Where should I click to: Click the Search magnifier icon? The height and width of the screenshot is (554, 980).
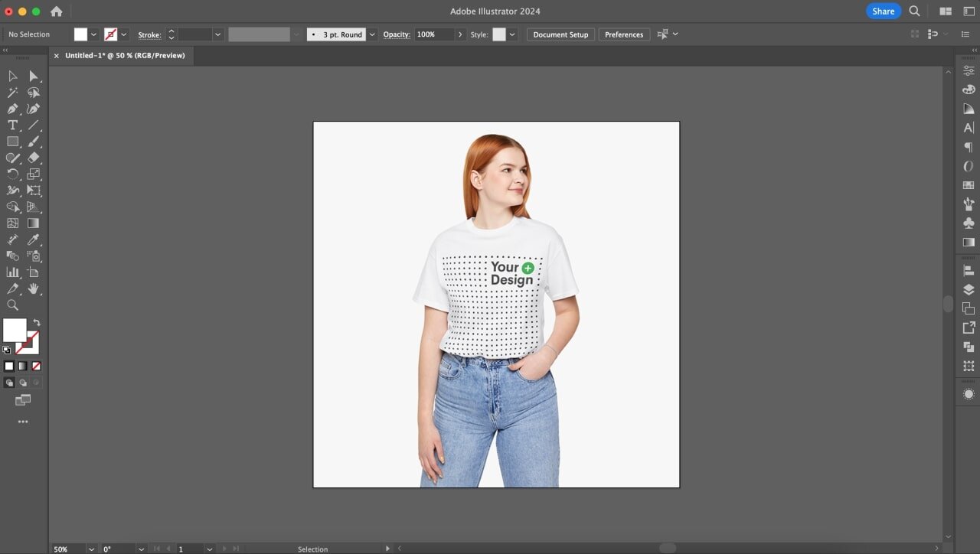(914, 11)
